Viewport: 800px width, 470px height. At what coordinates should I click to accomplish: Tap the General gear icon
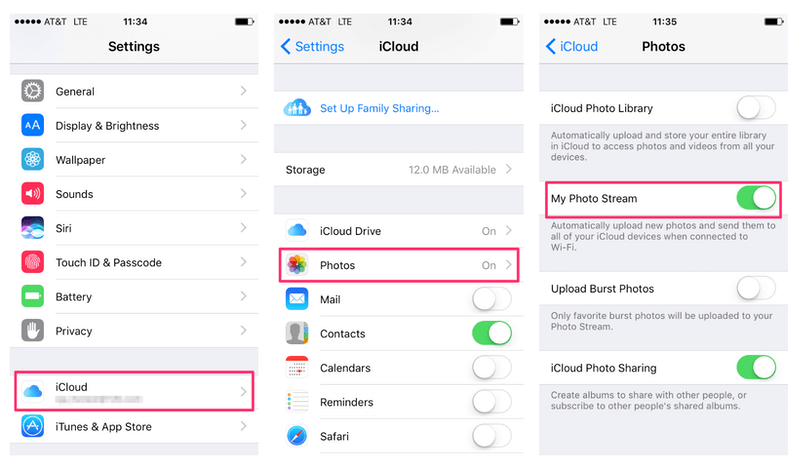click(x=33, y=91)
